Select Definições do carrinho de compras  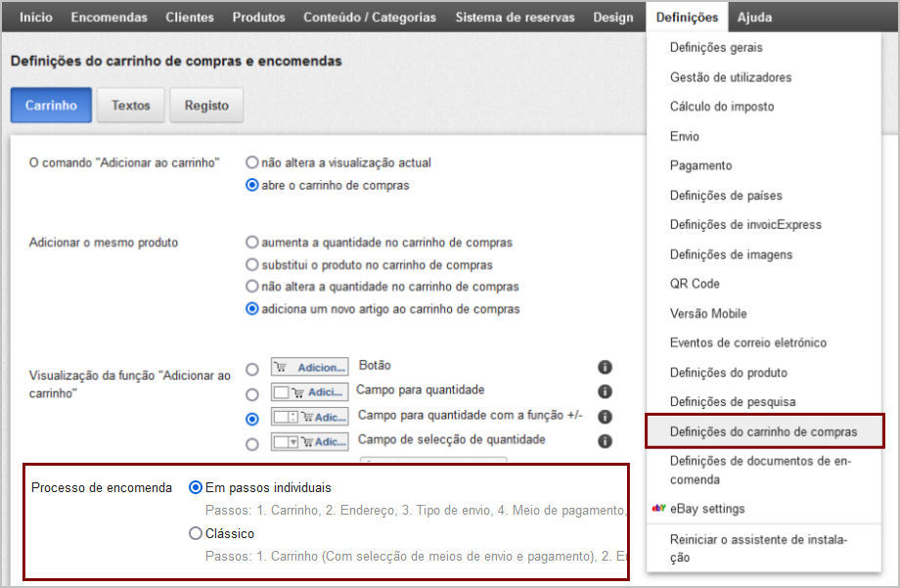[764, 431]
